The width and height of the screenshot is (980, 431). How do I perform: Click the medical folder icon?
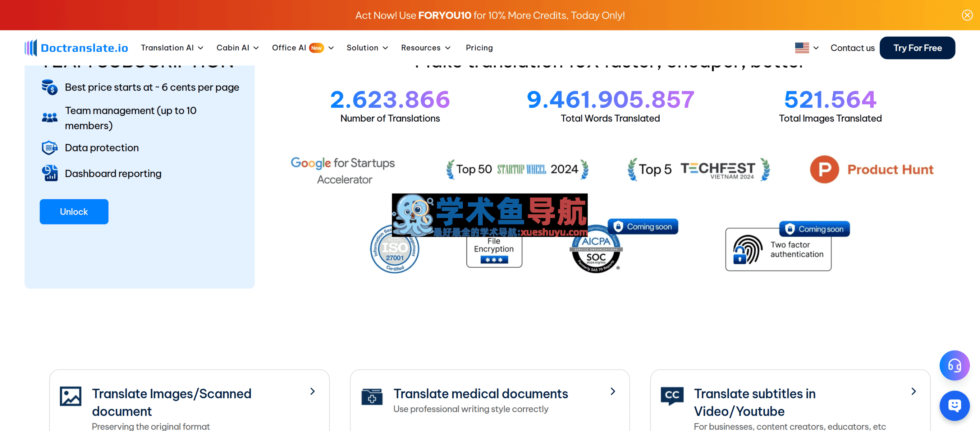point(372,397)
